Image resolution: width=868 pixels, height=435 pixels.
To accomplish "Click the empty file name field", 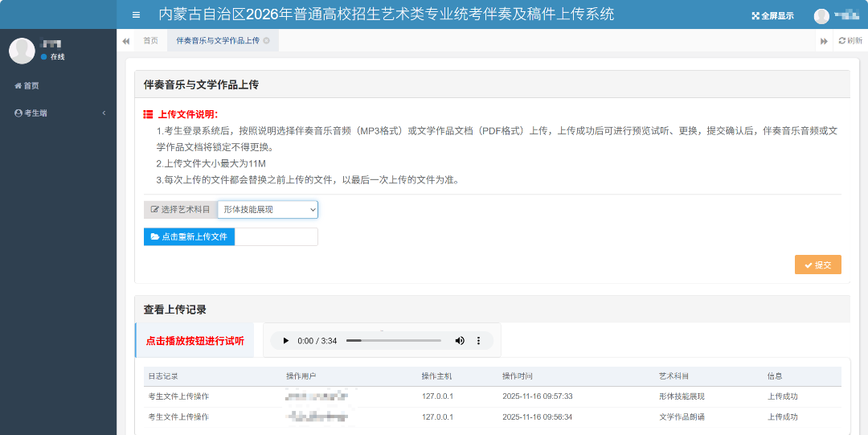I will point(276,236).
